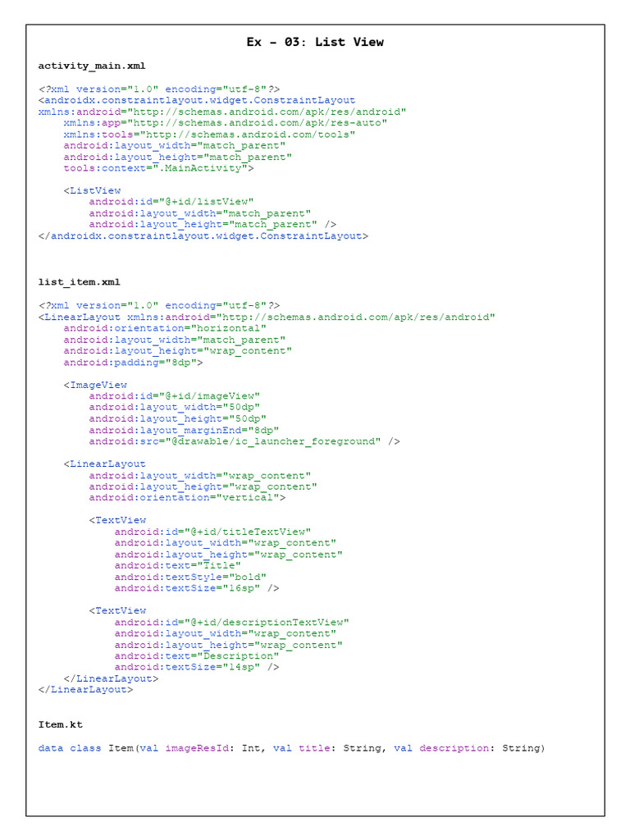Click the android:id="@+id/titleTextView" line
The width and height of the screenshot is (630, 840).
[212, 532]
